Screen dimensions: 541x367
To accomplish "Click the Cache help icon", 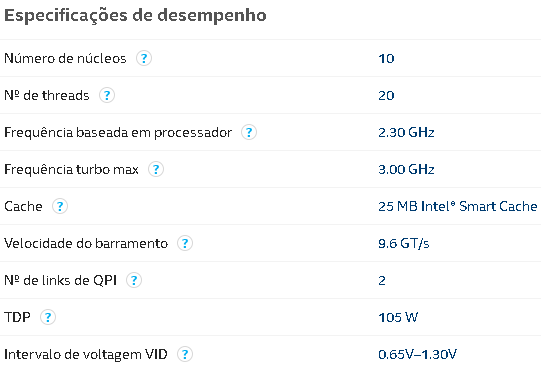I will click(x=60, y=206).
